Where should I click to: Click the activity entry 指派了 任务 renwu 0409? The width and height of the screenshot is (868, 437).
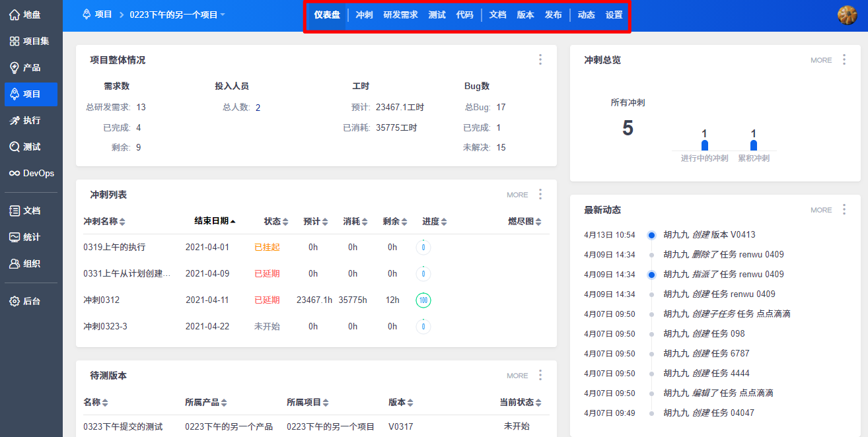724,274
